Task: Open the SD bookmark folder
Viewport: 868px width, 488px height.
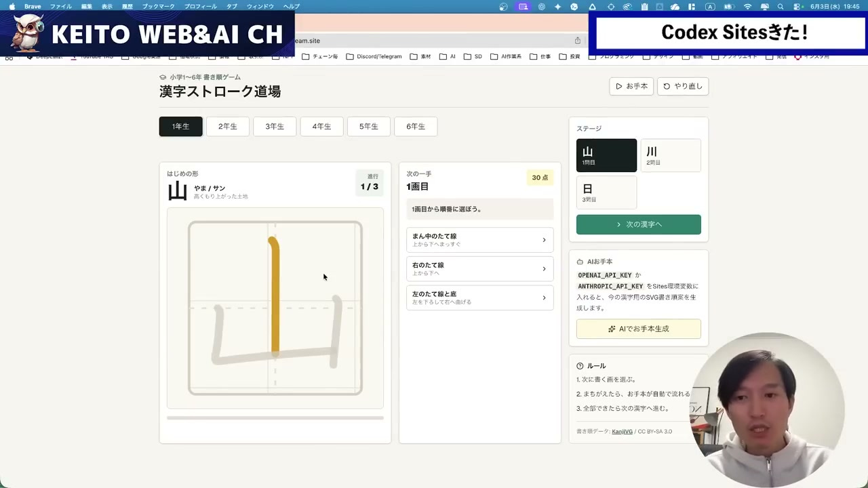Action: tap(473, 56)
